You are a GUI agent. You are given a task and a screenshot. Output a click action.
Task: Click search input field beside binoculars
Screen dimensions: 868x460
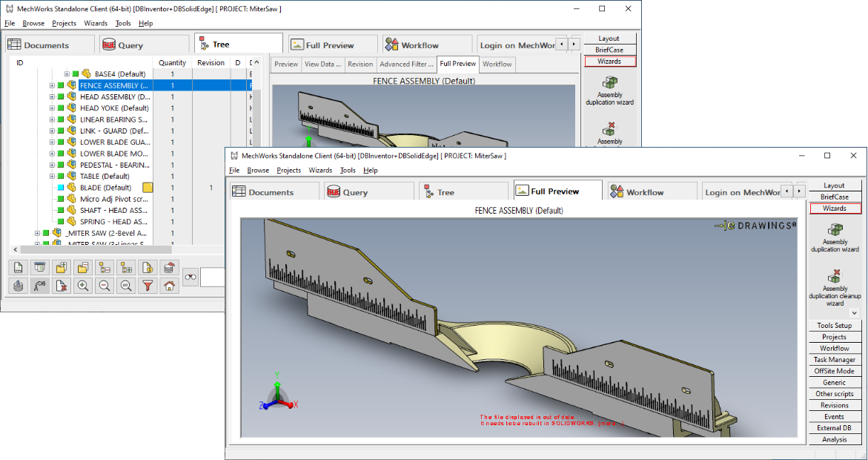coord(212,277)
